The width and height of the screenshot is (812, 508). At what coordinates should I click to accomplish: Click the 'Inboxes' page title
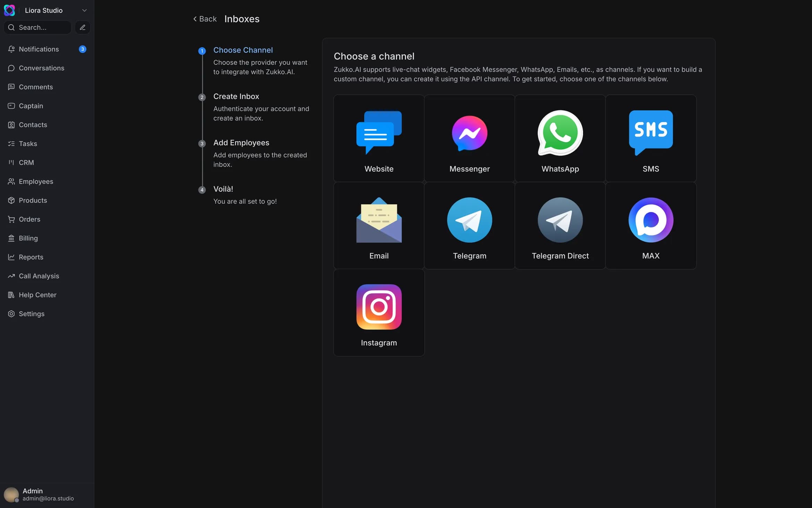(x=242, y=19)
